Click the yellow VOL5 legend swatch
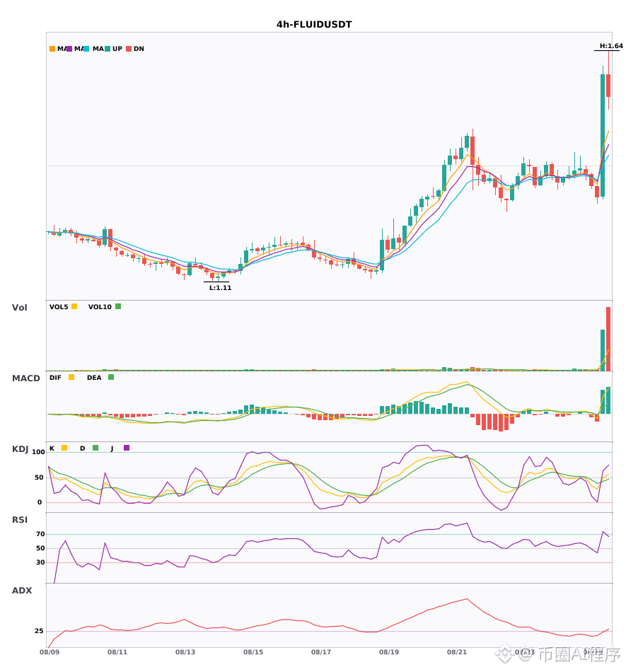The height and width of the screenshot is (672, 626). [74, 306]
